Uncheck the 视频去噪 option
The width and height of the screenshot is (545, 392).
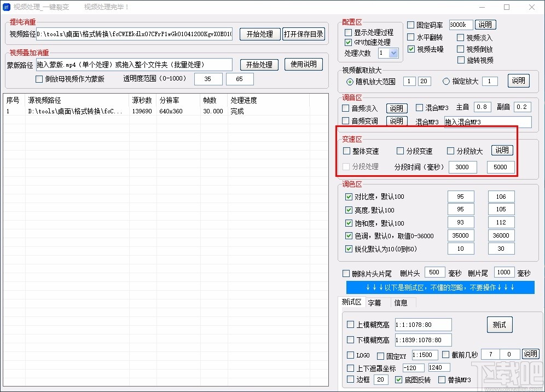pyautogui.click(x=411, y=49)
